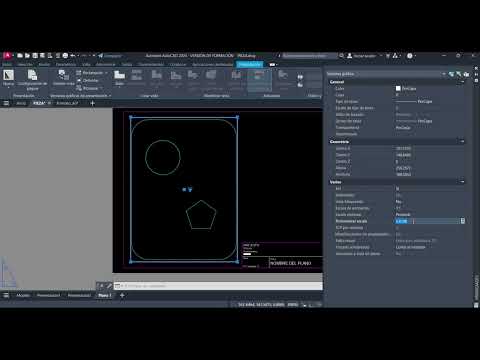Screen dimensions: 480x360
Task: Click the Select Objects icon in Properties panel
Action: point(459,74)
